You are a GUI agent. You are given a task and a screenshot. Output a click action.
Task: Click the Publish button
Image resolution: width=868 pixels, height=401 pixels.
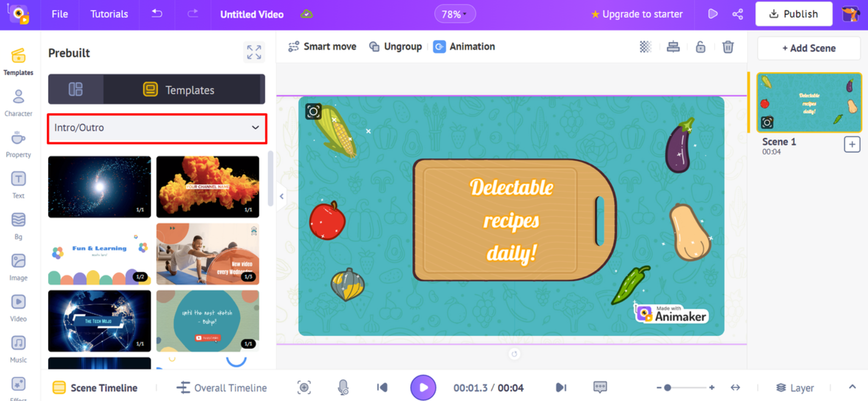coord(794,14)
